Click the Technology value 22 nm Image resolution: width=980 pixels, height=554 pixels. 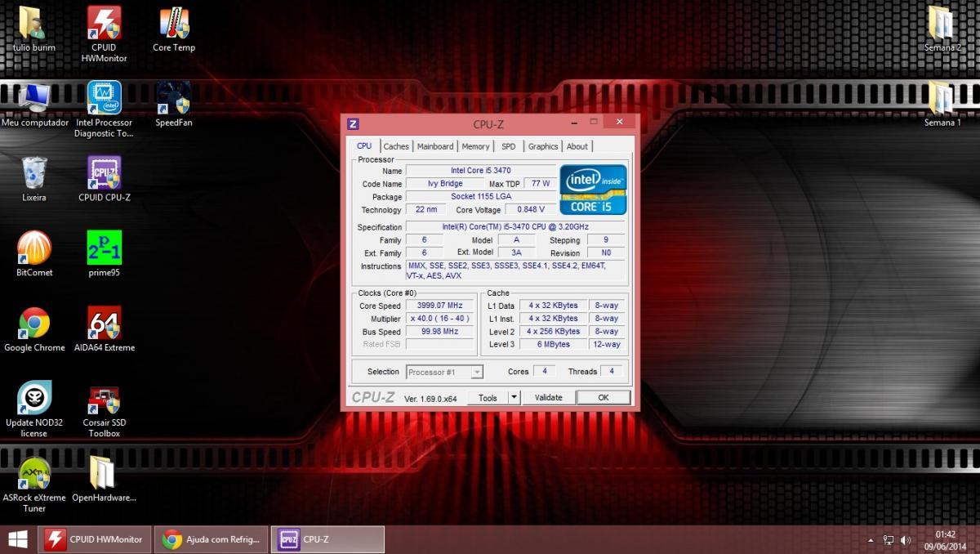426,210
